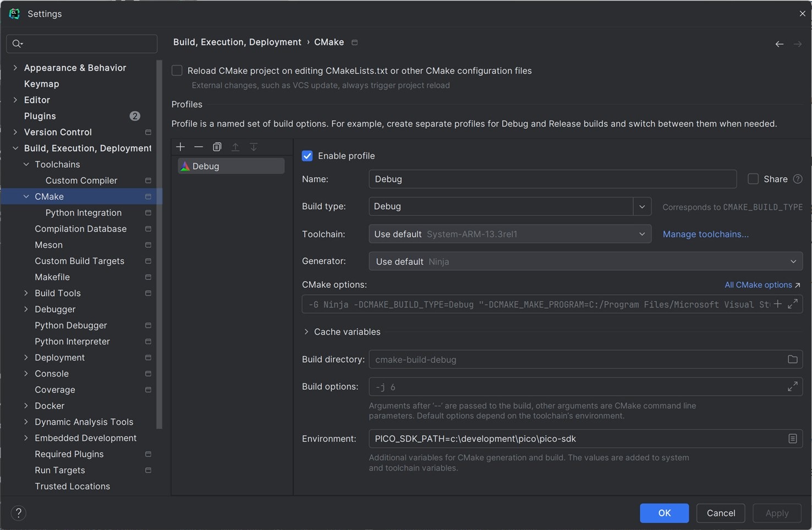Add a new CMake profile with plus icon
This screenshot has width=812, height=530.
180,147
